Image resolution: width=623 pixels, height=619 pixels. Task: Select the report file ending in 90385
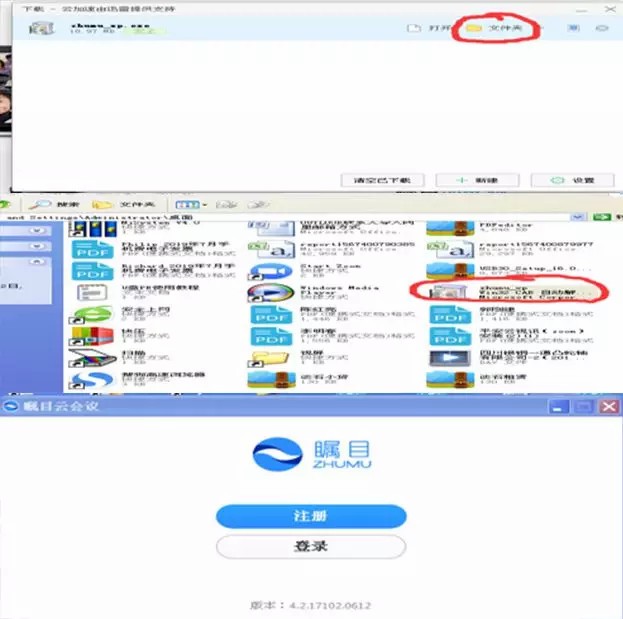(x=331, y=249)
